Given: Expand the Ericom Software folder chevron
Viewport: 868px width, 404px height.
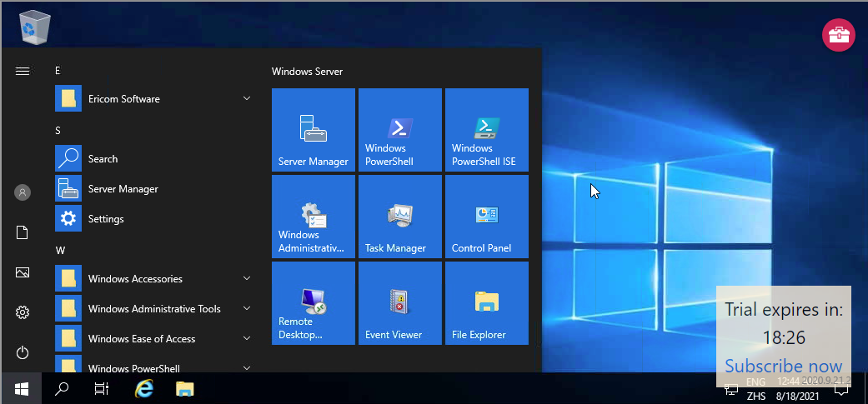Looking at the screenshot, I should point(247,98).
